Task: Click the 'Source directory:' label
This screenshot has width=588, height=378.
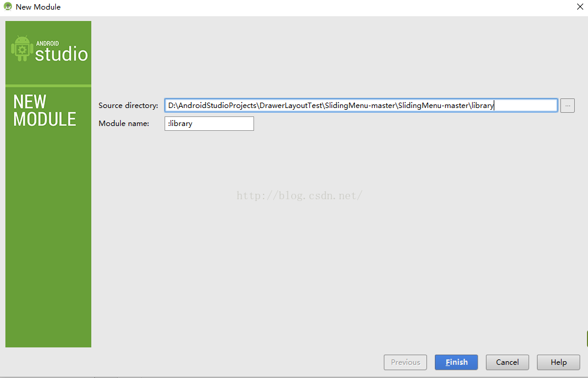Action: 129,106
